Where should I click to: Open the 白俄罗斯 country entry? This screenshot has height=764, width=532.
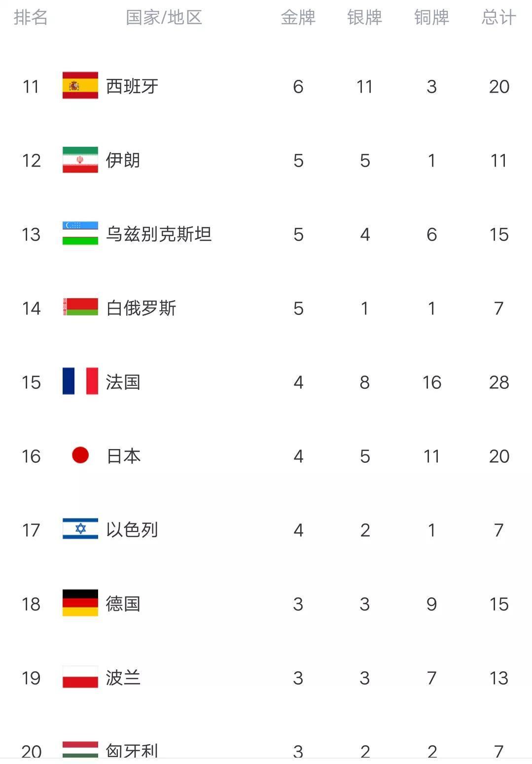coord(141,308)
